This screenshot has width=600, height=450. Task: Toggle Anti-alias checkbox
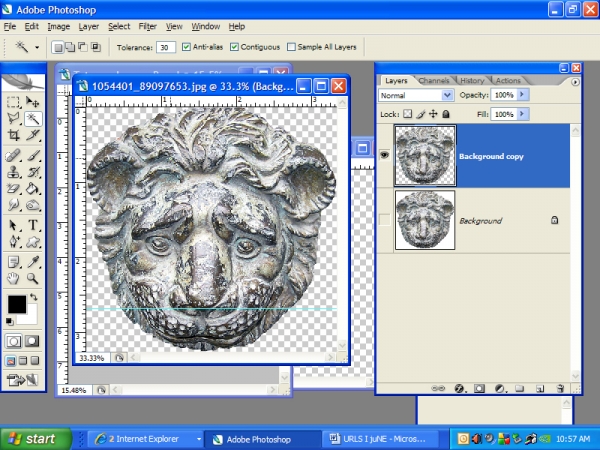[x=186, y=47]
